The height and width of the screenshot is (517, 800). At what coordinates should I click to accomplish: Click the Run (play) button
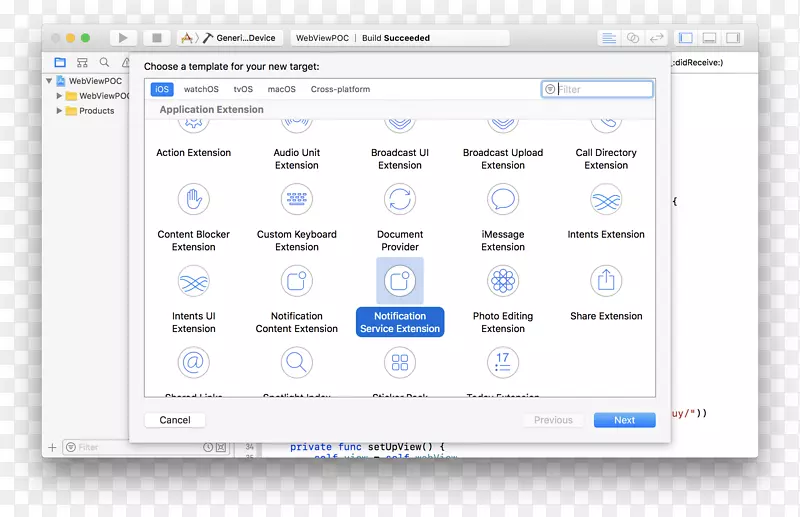coord(123,38)
